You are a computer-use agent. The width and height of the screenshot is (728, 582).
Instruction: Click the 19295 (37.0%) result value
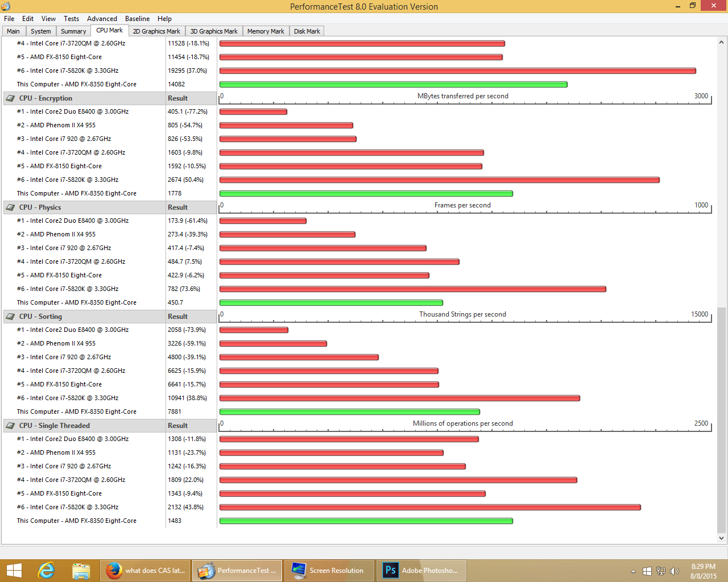point(187,70)
